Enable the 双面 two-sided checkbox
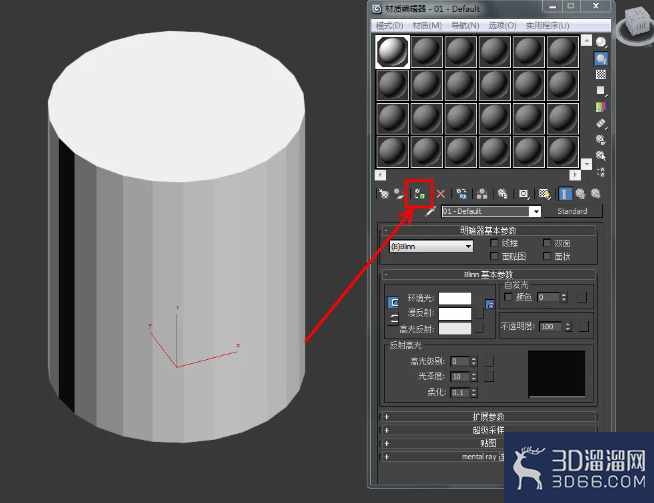 [x=547, y=243]
